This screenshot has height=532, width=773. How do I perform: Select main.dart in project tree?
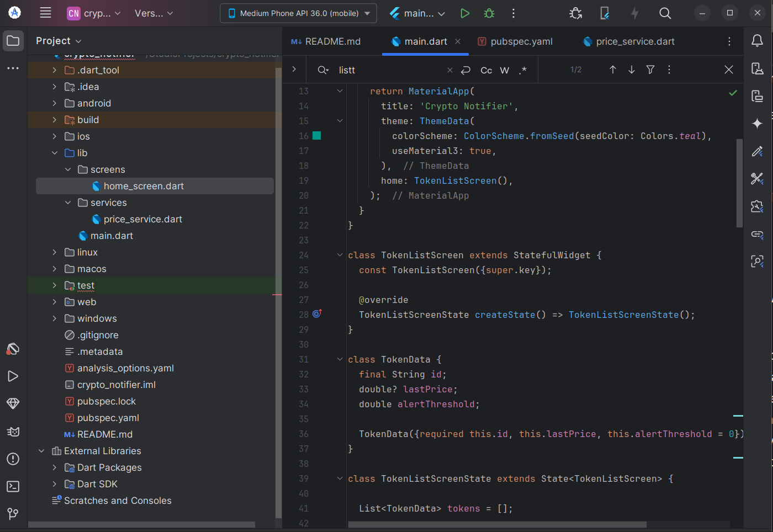click(x=112, y=236)
